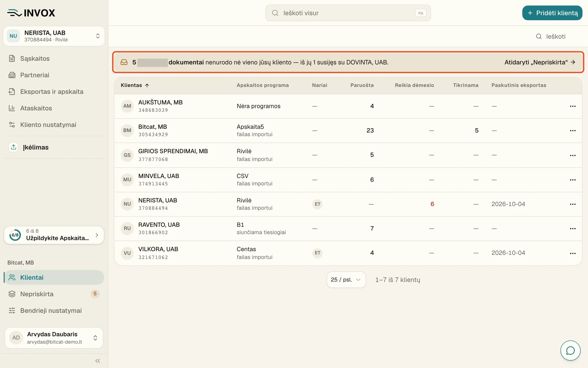Click Atidaryti „Nepriskirta“ link in banner
This screenshot has height=368, width=588.
[540, 62]
